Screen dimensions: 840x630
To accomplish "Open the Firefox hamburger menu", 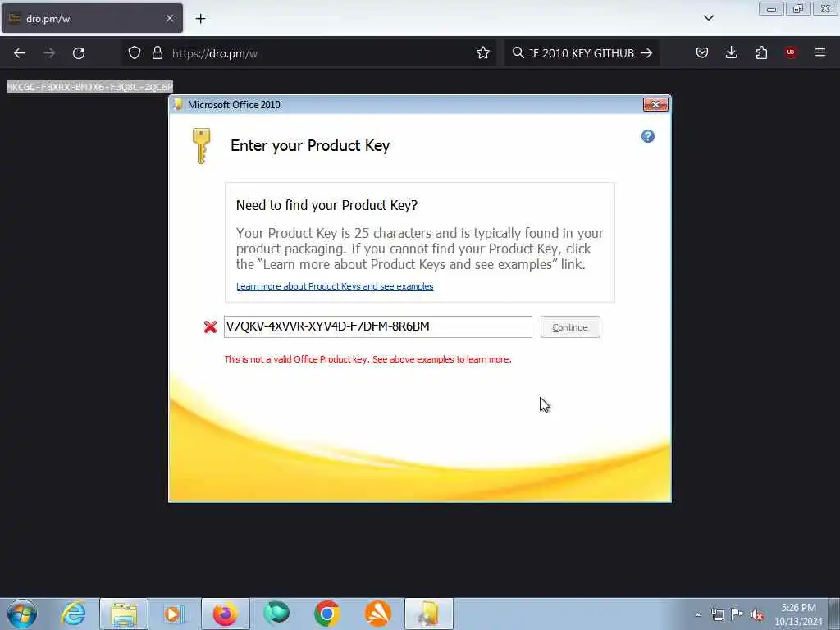I will tap(820, 52).
